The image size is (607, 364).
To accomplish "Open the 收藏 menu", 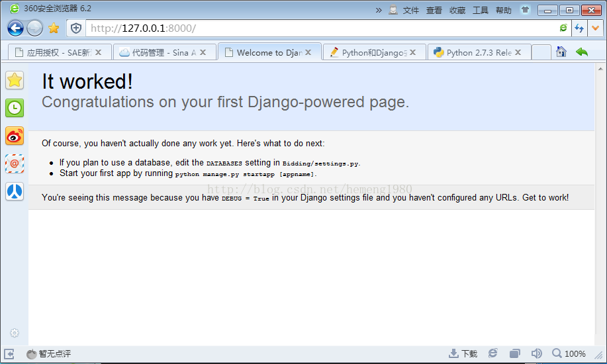I will [x=457, y=11].
